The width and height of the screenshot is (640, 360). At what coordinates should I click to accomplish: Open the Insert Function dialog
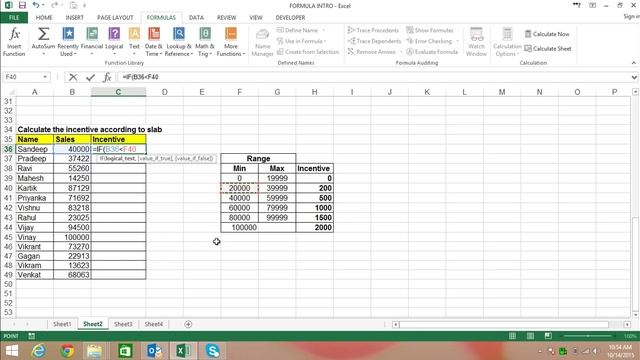point(14,42)
